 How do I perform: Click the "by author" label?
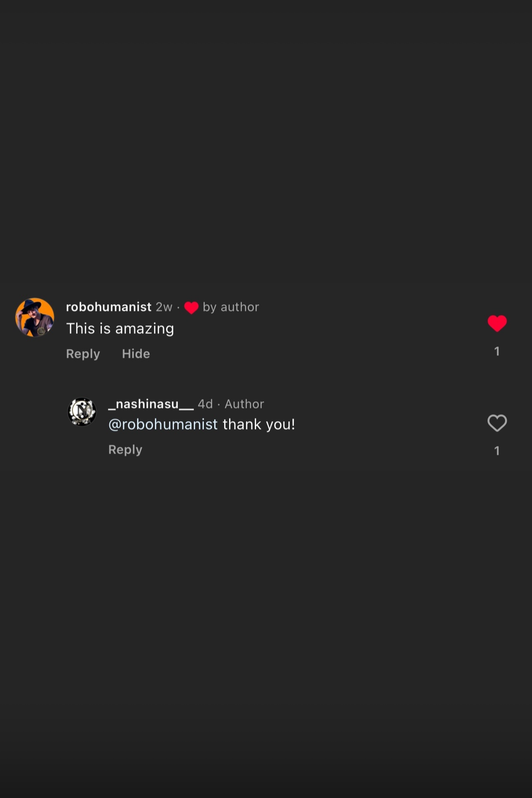(231, 307)
